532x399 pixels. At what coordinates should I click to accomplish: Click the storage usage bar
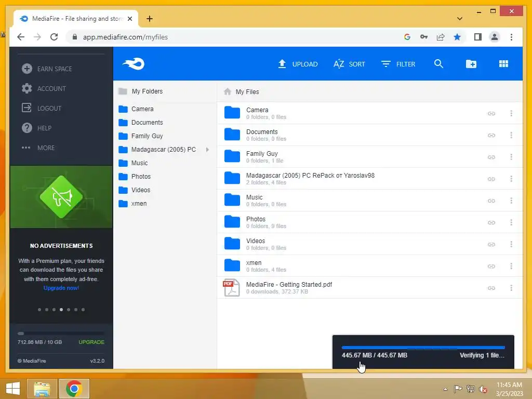61,334
